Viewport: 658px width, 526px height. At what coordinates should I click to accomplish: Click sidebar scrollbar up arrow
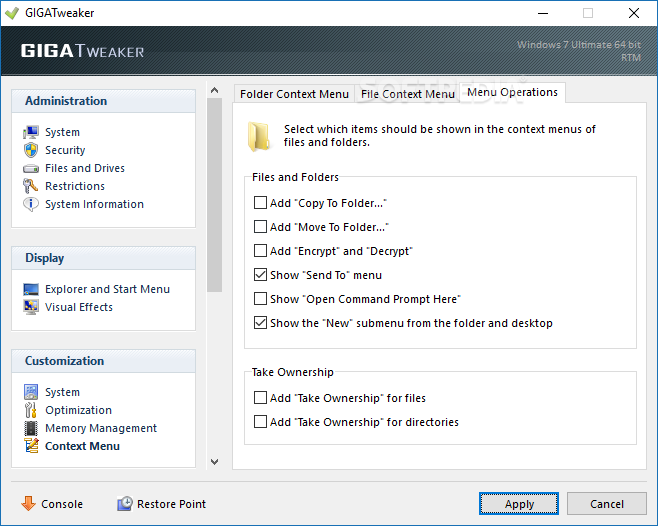[x=214, y=90]
